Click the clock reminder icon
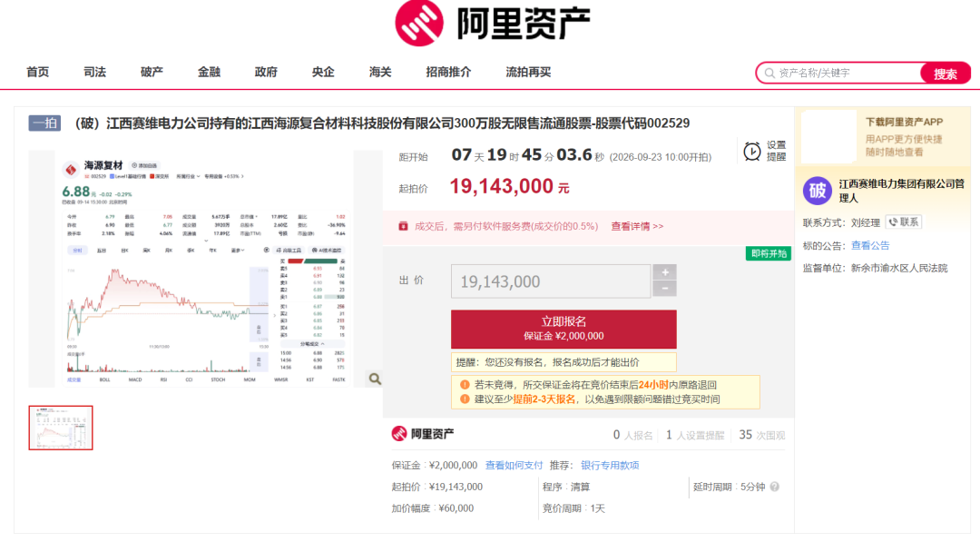 pyautogui.click(x=752, y=152)
